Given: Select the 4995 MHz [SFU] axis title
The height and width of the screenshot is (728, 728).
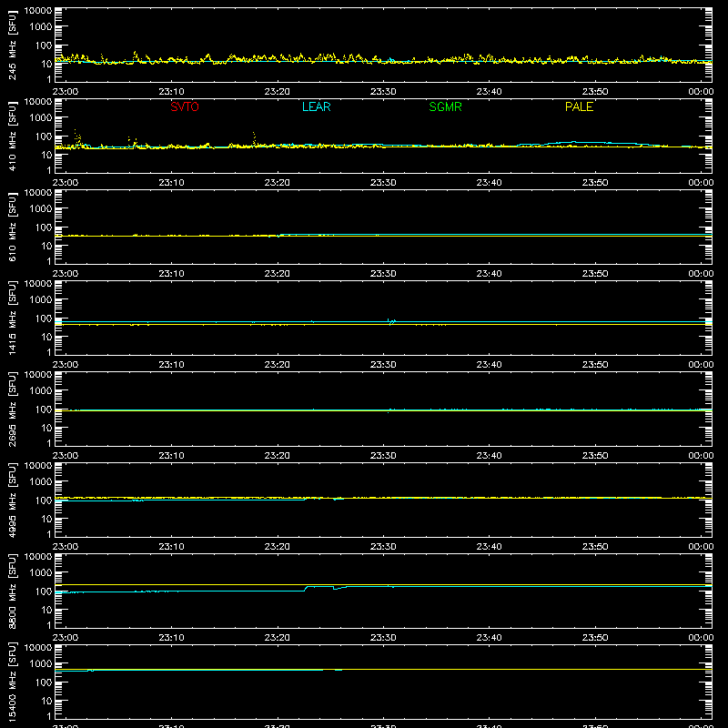Looking at the screenshot, I should 13,500.
